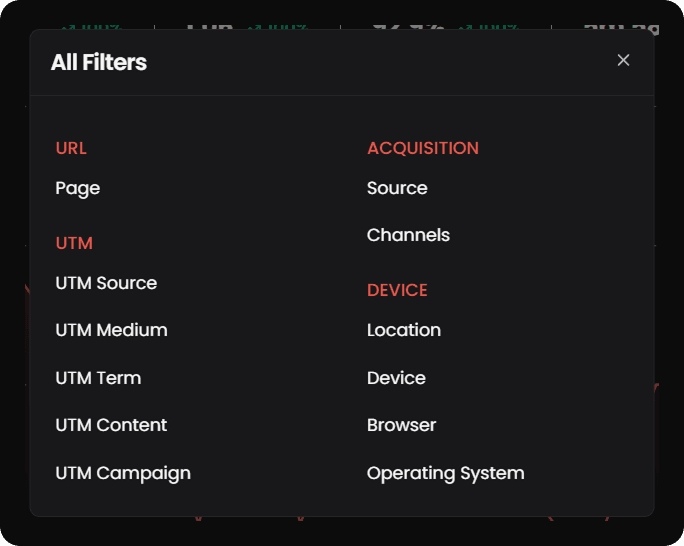
Task: Click the All Filters dialog title
Action: pos(99,62)
